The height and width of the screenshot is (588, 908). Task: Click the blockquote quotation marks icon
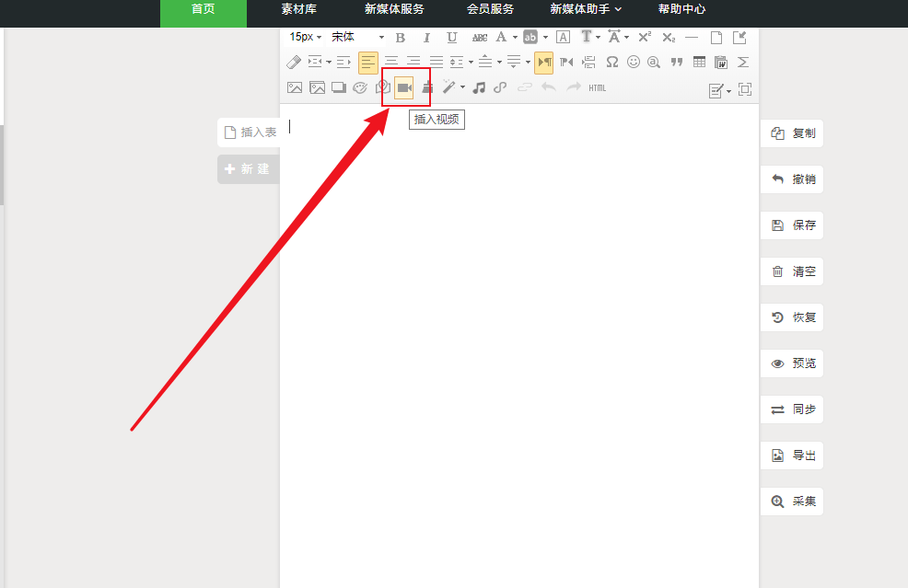[x=677, y=62]
